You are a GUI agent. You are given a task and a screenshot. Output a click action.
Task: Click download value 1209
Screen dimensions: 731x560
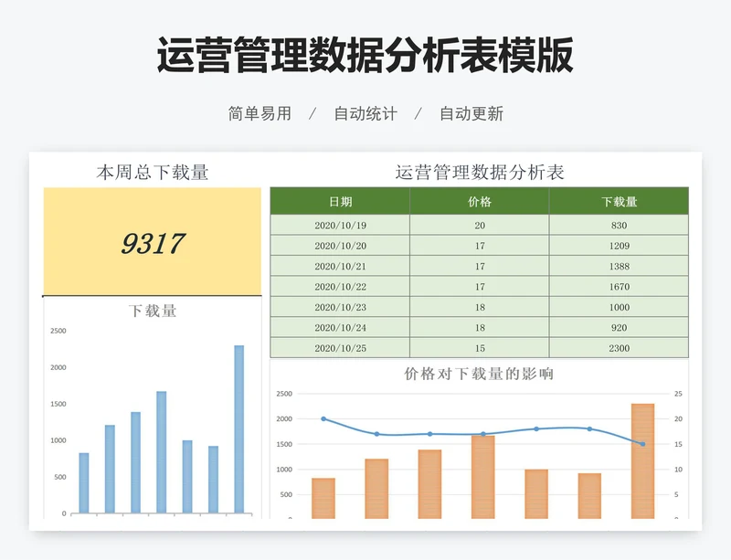(619, 246)
